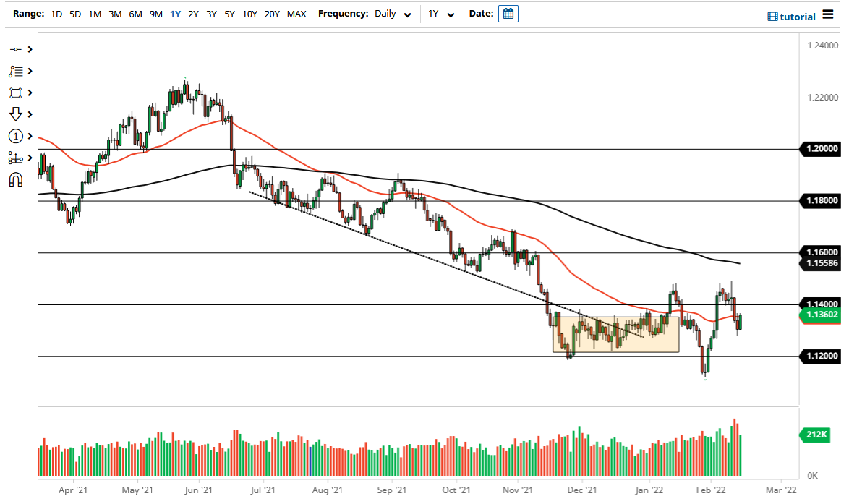Viewport: 849px width, 504px height.
Task: Open the tutorial link
Action: (x=798, y=16)
